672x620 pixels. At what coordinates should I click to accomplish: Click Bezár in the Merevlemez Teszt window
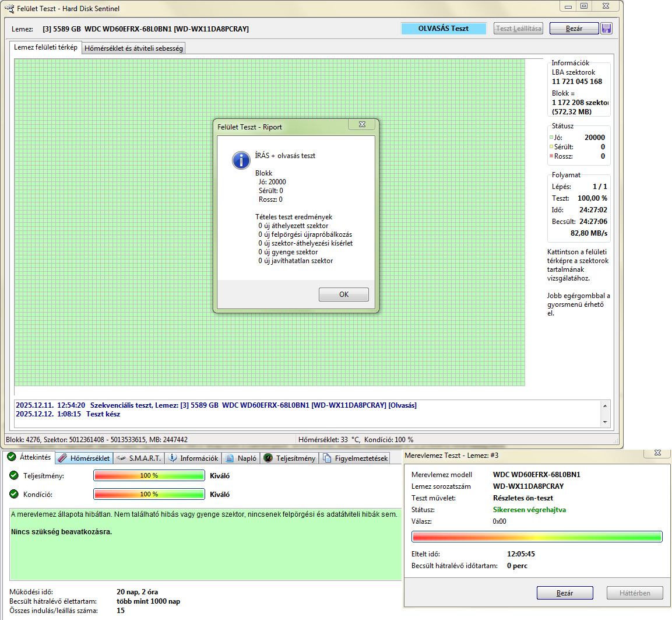[565, 593]
